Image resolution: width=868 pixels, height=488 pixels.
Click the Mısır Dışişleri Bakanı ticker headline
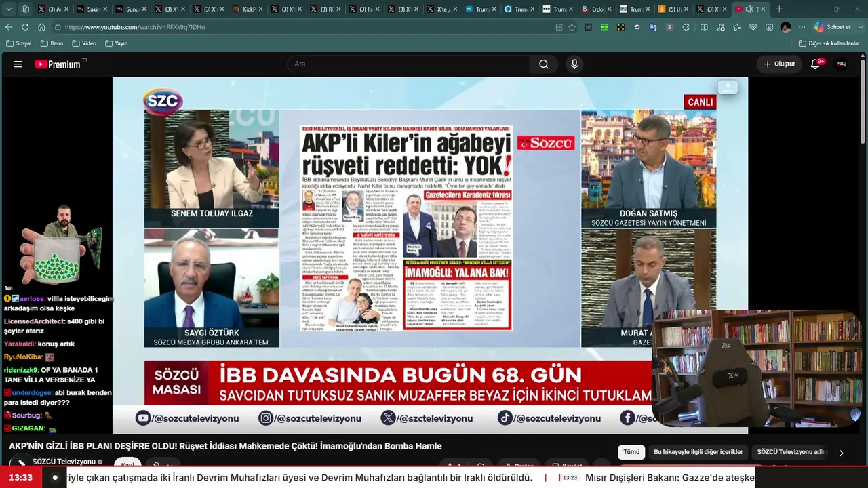pos(670,478)
